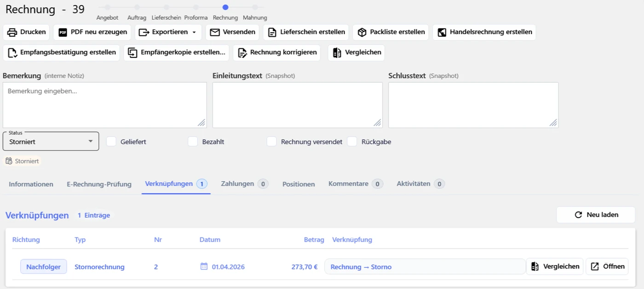Select the Zahlungen tab
Image resolution: width=644 pixels, height=289 pixels.
pos(245,184)
